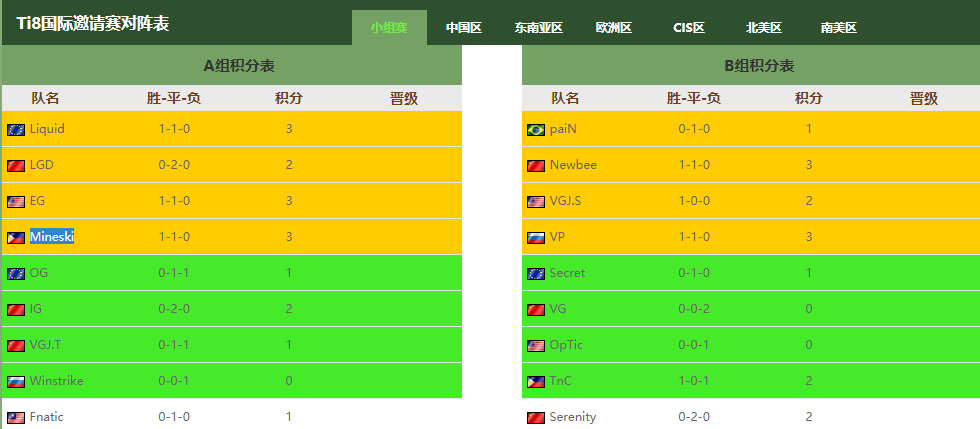This screenshot has height=429, width=980.
Task: Click VG's 0-0-2 record
Action: 694,309
